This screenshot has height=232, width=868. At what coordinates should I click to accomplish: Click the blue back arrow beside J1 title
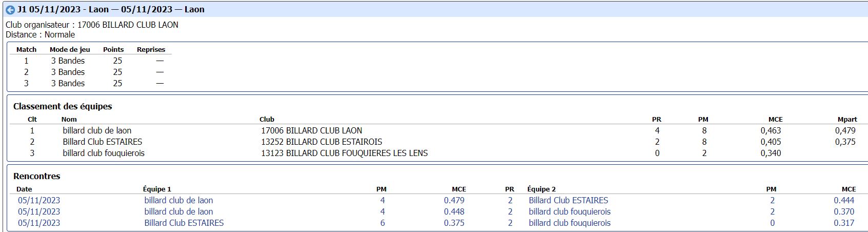click(x=10, y=10)
